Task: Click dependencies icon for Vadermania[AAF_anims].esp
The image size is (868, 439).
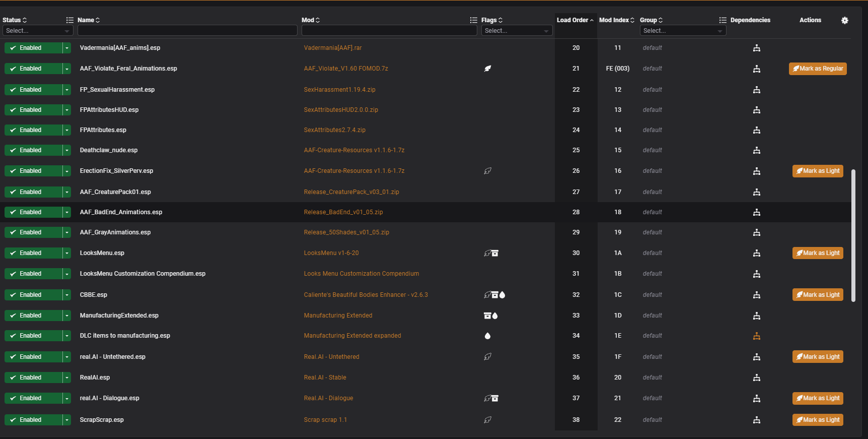Action: click(x=756, y=48)
